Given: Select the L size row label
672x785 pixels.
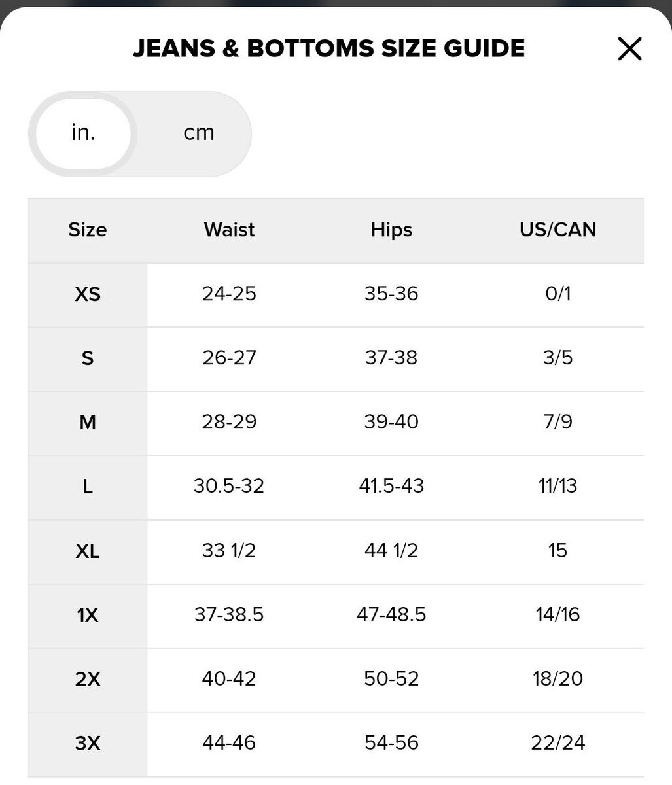Looking at the screenshot, I should pyautogui.click(x=88, y=486).
